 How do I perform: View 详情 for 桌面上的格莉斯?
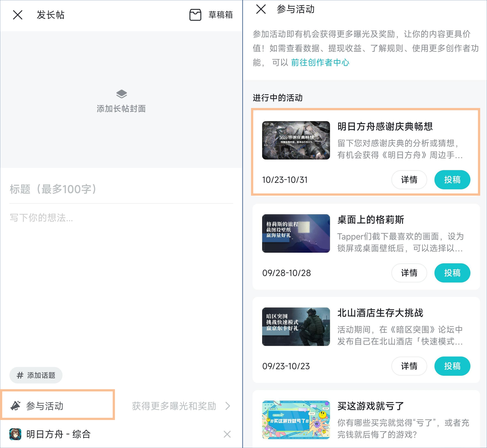coord(409,273)
